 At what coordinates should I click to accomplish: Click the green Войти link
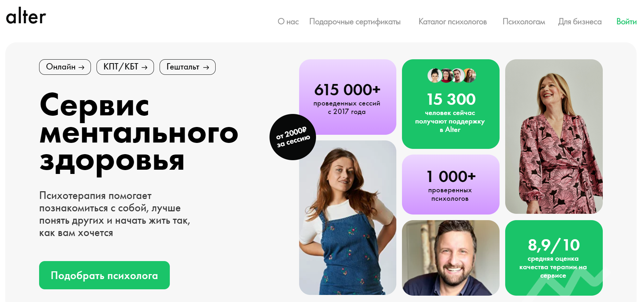pyautogui.click(x=626, y=22)
